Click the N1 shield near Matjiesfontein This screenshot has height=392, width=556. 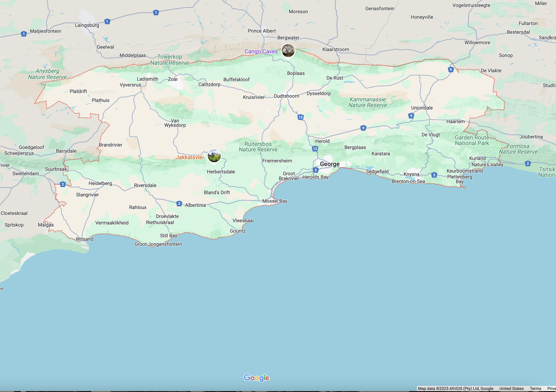point(24,34)
